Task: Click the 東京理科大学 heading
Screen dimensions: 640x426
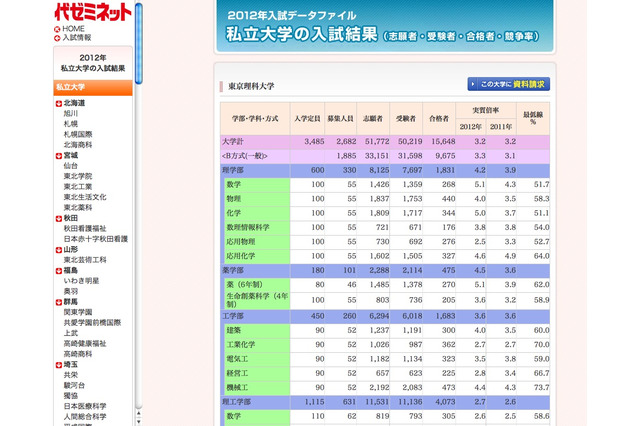Action: click(x=251, y=86)
